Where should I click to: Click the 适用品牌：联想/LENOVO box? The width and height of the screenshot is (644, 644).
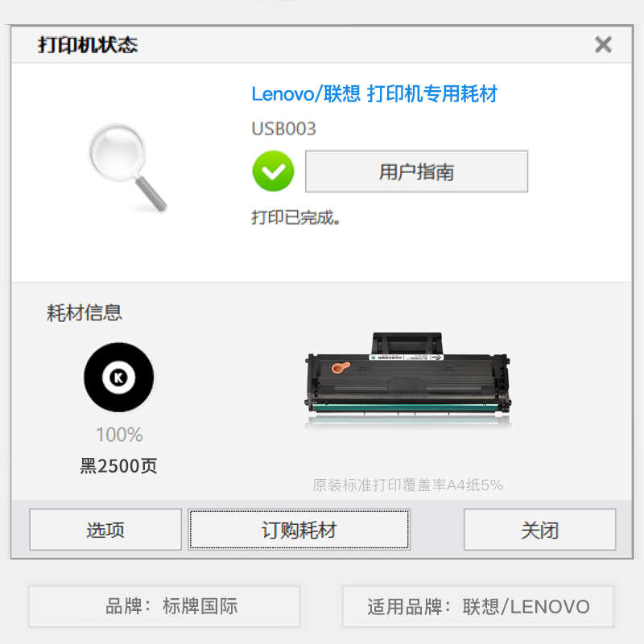point(478,606)
